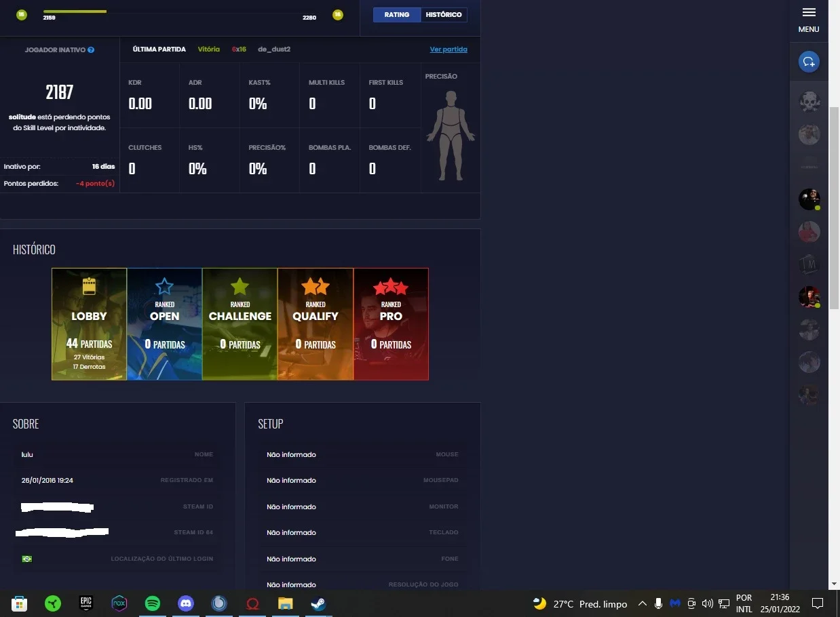Screen dimensions: 840x617
Task: Click the blue new chat bubble icon
Action: click(809, 62)
